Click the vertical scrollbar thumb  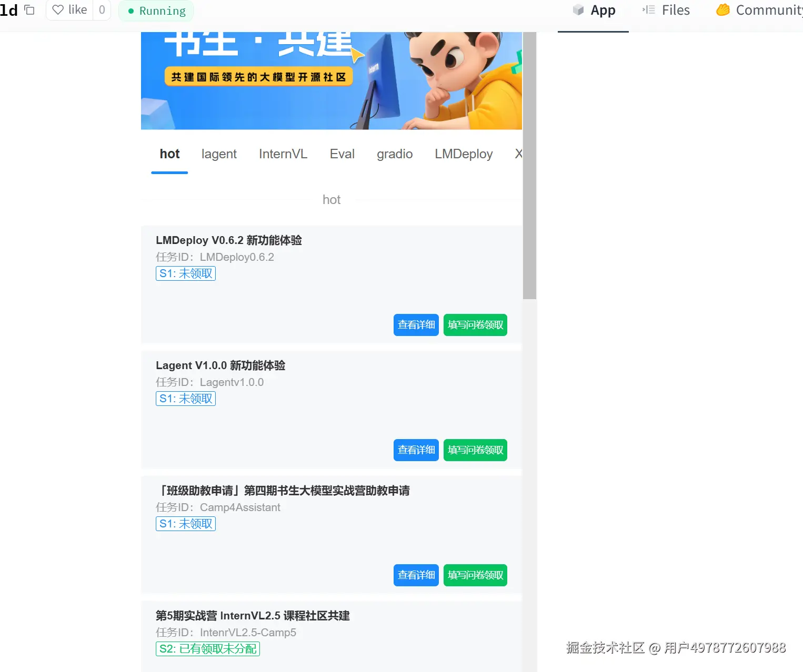pos(529,166)
